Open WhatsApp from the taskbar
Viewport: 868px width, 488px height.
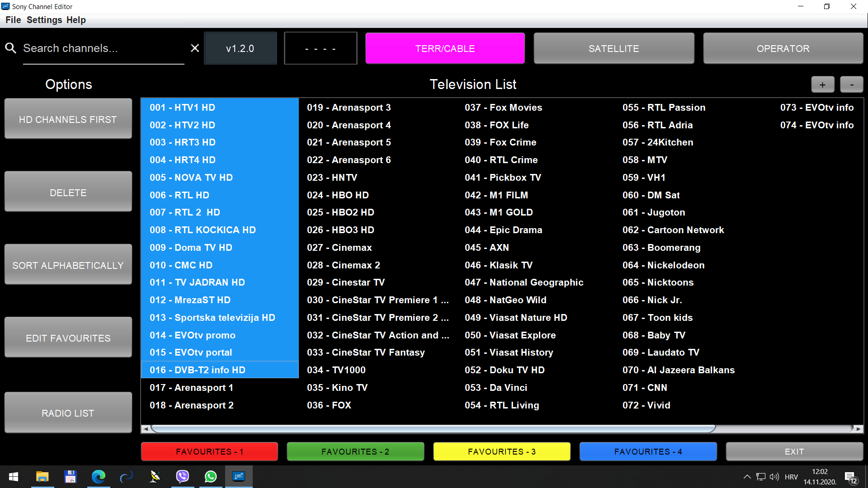click(x=211, y=476)
